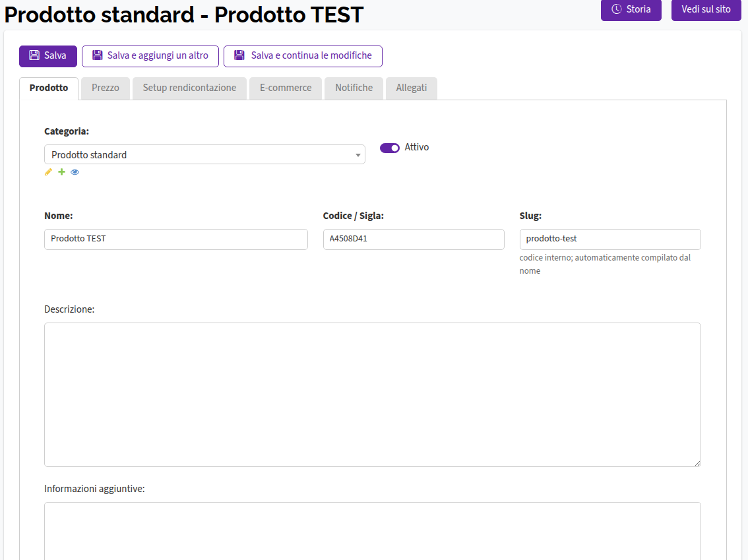Click the green plus add category icon
The image size is (748, 560).
(61, 171)
